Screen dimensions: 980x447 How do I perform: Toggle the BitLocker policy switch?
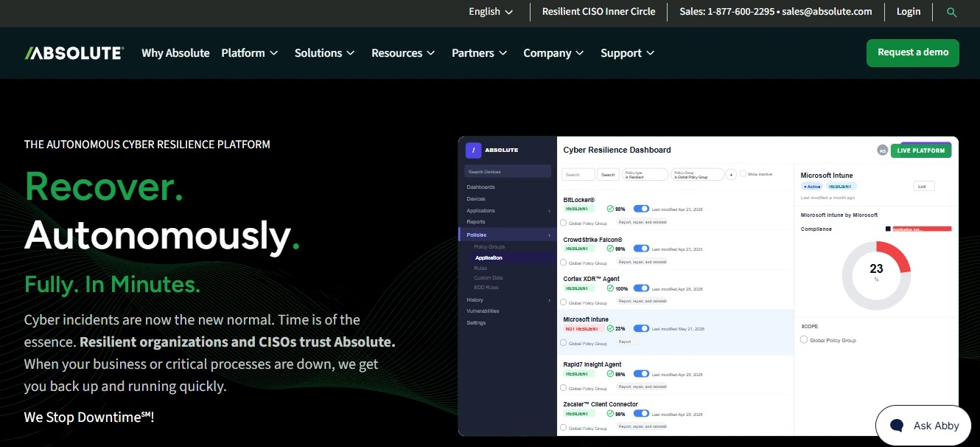[641, 209]
